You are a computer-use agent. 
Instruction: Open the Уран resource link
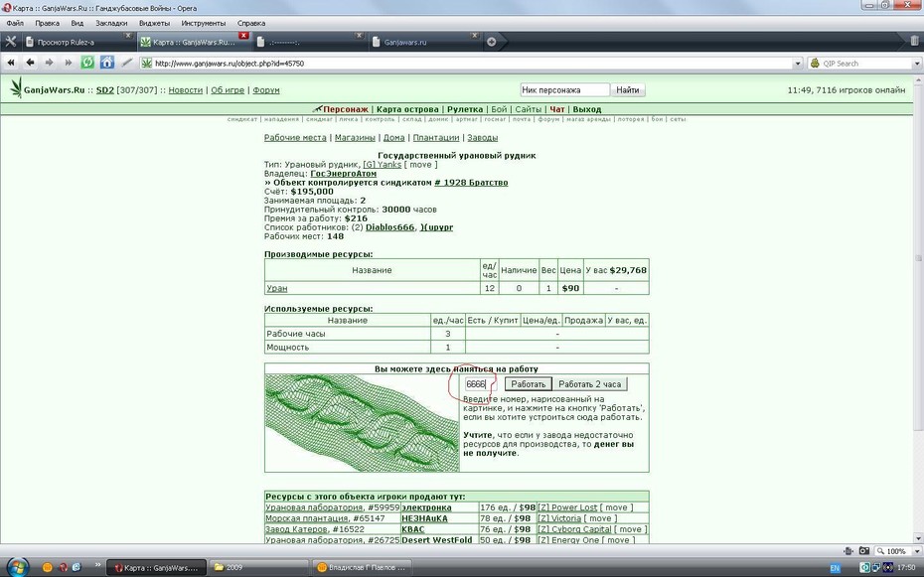[x=277, y=288]
